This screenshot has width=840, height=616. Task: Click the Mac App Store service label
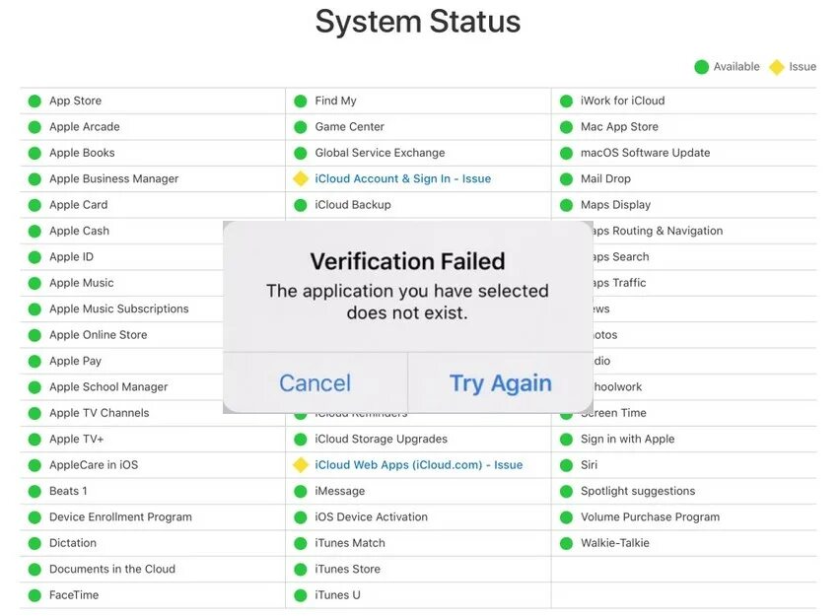click(619, 126)
